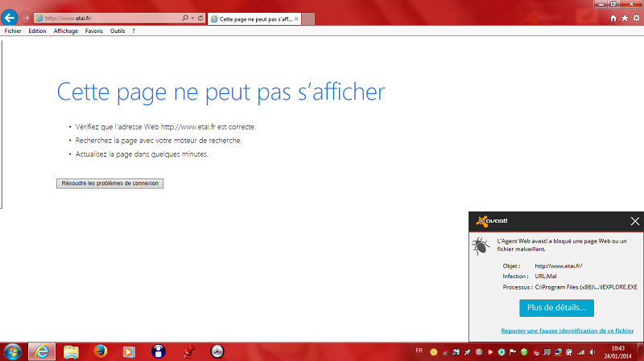Expand the address bar dropdown arrow

pos(192,18)
